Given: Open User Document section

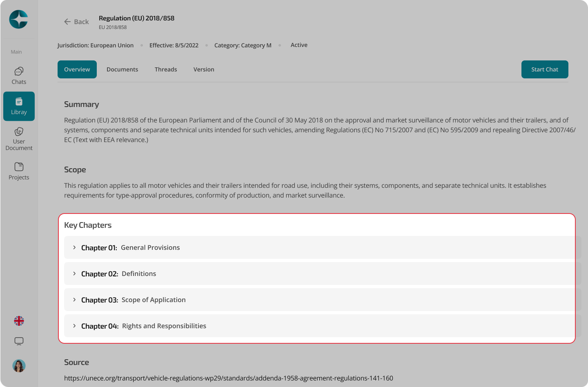Looking at the screenshot, I should tap(19, 139).
